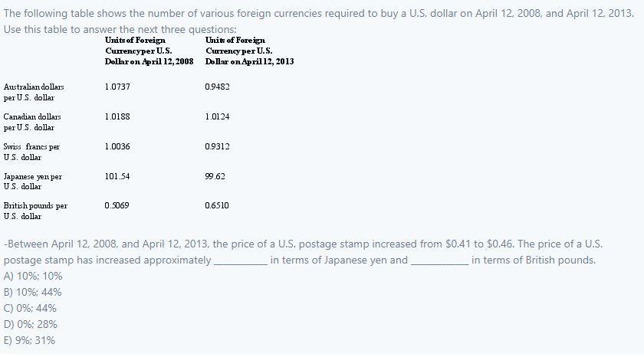Click the 0.5069 pounds value for 2008
Viewport: 644px width, 357px height.
point(117,206)
